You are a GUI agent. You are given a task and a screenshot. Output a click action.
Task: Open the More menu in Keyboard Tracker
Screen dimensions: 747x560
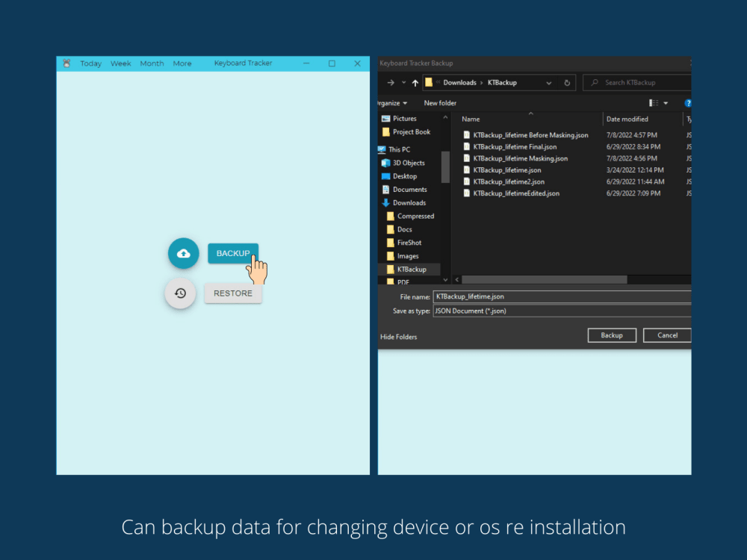pyautogui.click(x=182, y=63)
